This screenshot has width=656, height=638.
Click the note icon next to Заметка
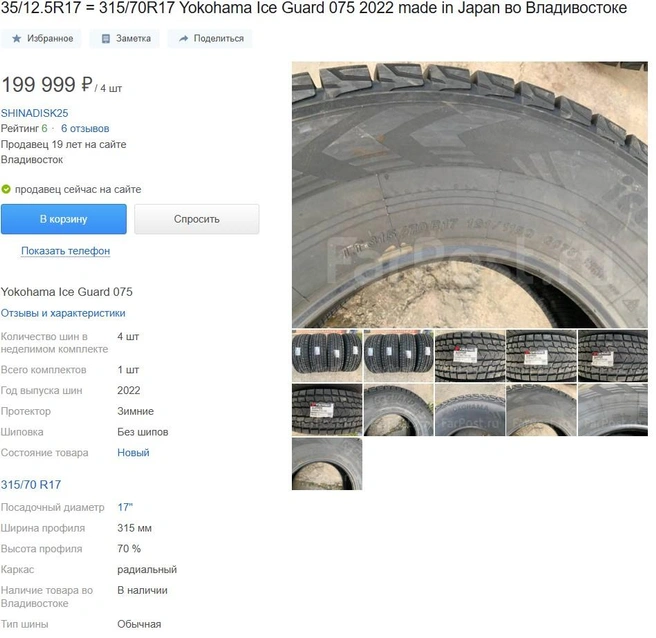coord(106,38)
